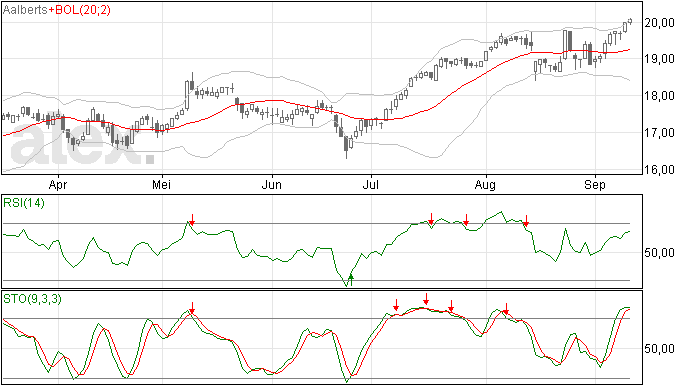Click the 16,00 price axis value
Image resolution: width=690 pixels, height=387 pixels.
659,170
